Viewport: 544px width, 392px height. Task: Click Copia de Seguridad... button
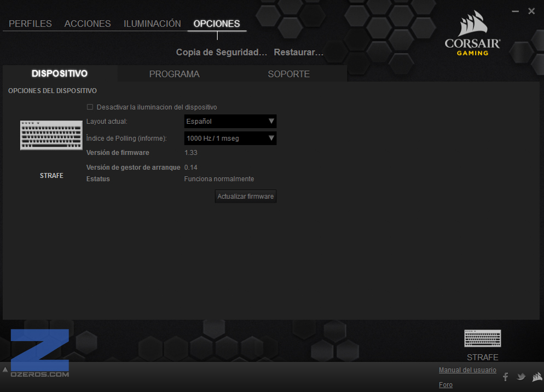point(222,53)
